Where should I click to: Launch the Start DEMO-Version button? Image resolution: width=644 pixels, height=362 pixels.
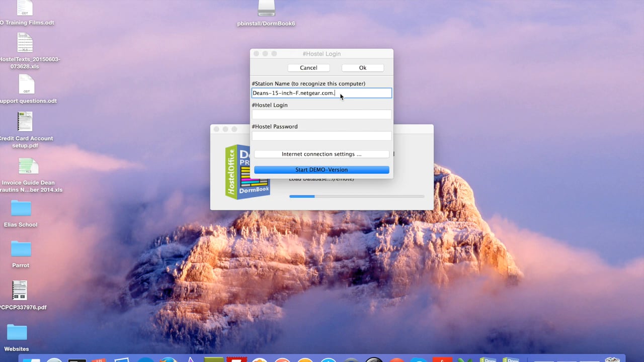[x=321, y=170]
